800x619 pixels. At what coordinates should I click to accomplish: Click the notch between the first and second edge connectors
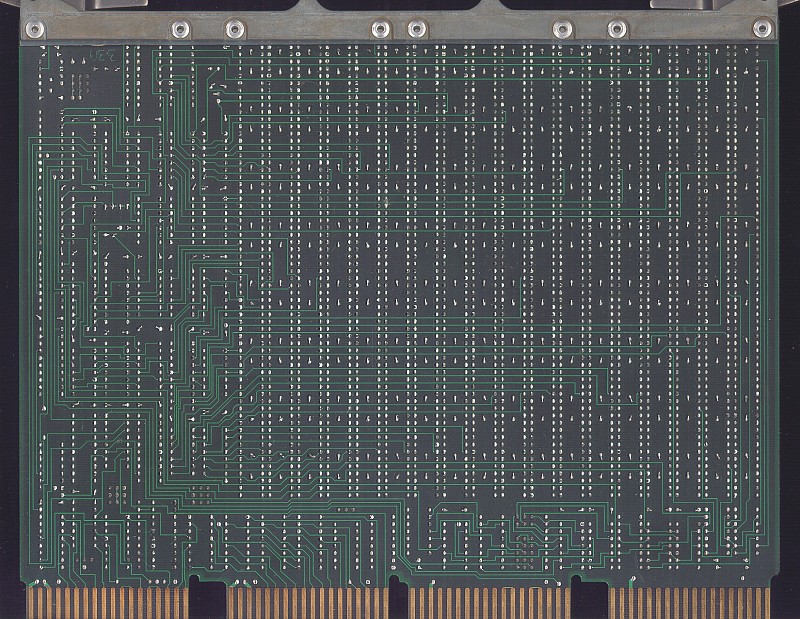(207, 595)
